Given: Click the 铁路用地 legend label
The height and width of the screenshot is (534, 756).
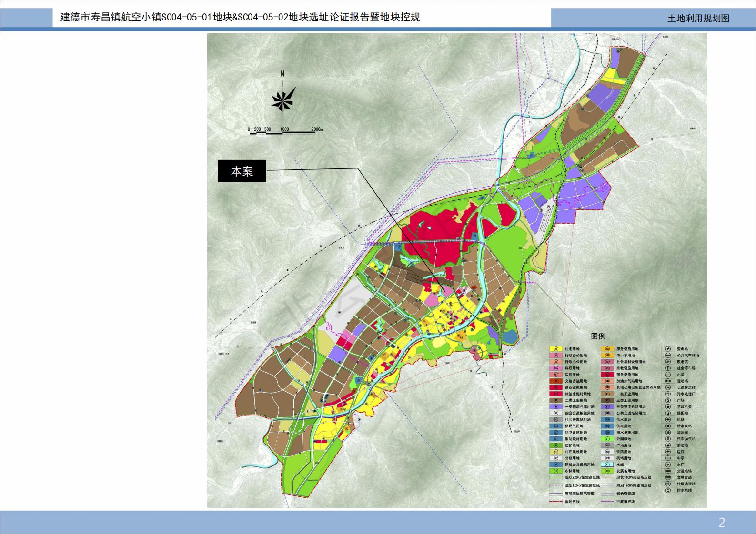Looking at the screenshot, I should coord(624,452).
